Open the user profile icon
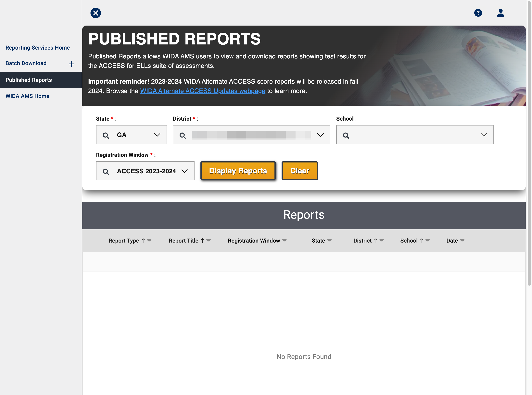Viewport: 532px width, 395px height. click(500, 13)
